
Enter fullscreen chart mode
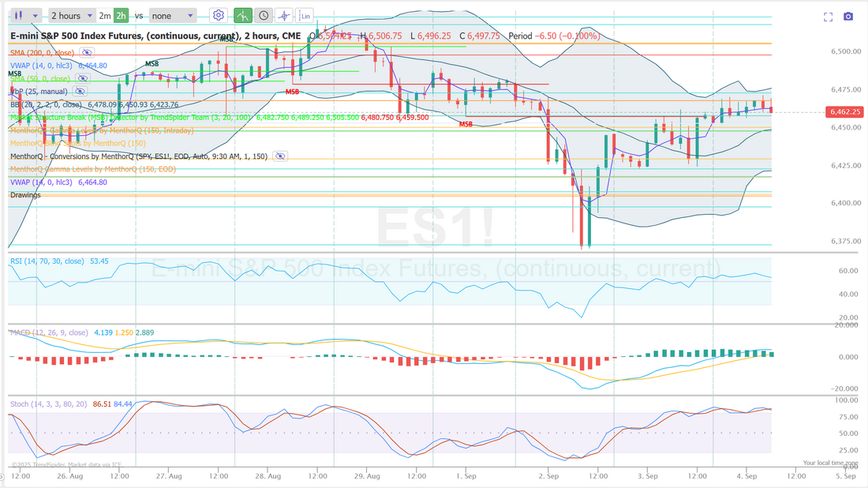[x=829, y=17]
